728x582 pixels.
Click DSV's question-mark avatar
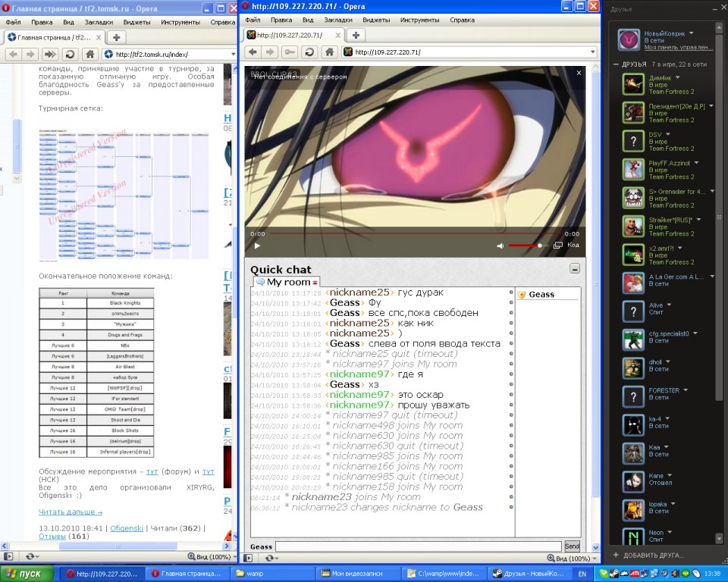(633, 141)
